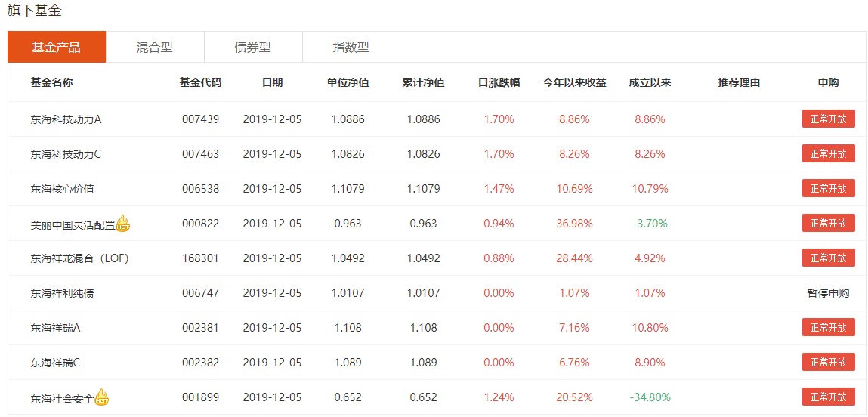
Task: Click the 累计净值 column header
Action: [424, 82]
